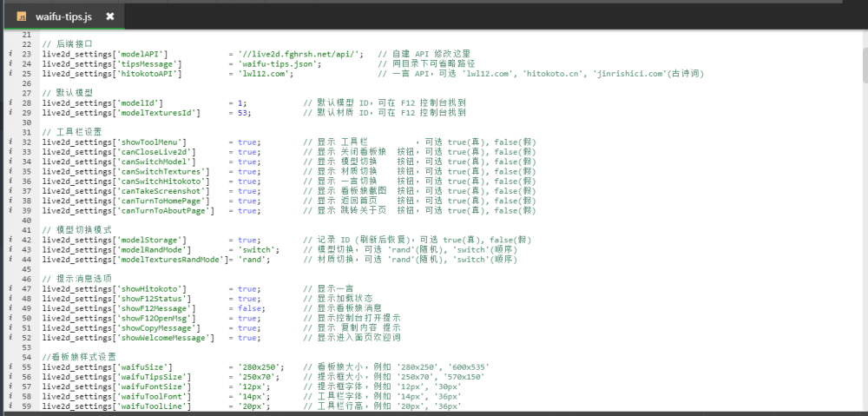Click the JS file icon on the tab
This screenshot has width=868, height=416.
pyautogui.click(x=21, y=16)
